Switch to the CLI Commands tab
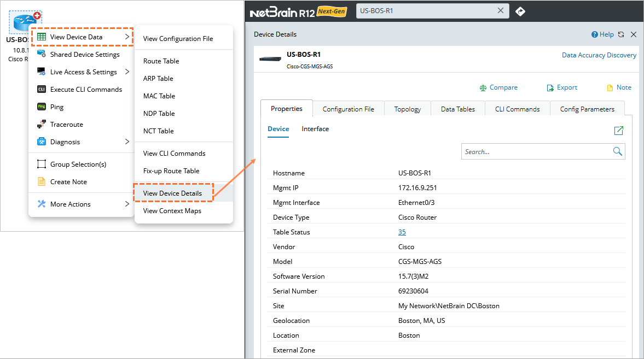 tap(517, 109)
